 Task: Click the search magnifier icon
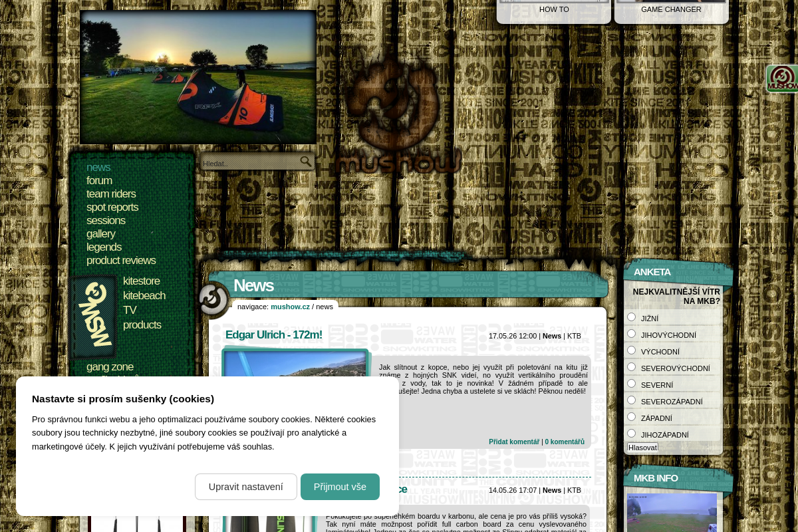point(306,162)
